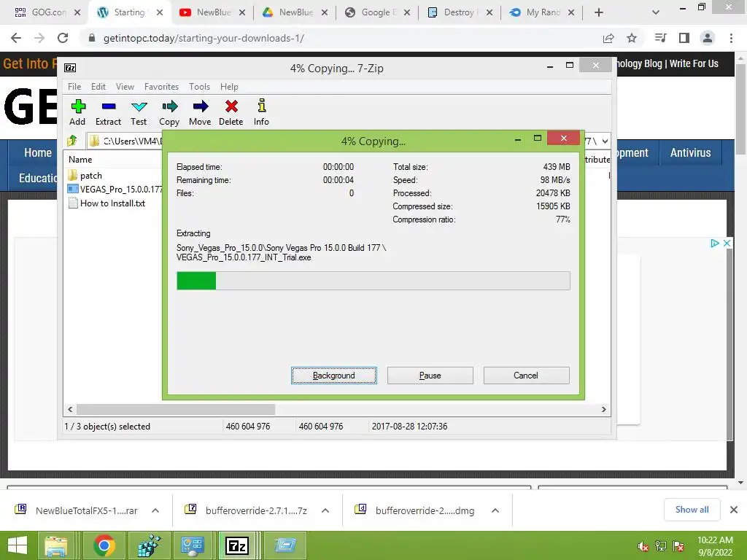Viewport: 747px width, 560px height.
Task: Open the AdChoices triangle icon
Action: (715, 244)
